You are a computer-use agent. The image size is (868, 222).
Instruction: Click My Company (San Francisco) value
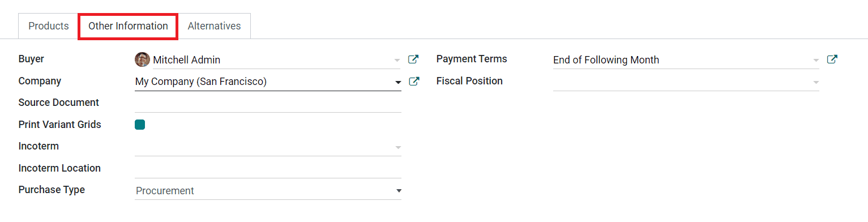pos(201,82)
